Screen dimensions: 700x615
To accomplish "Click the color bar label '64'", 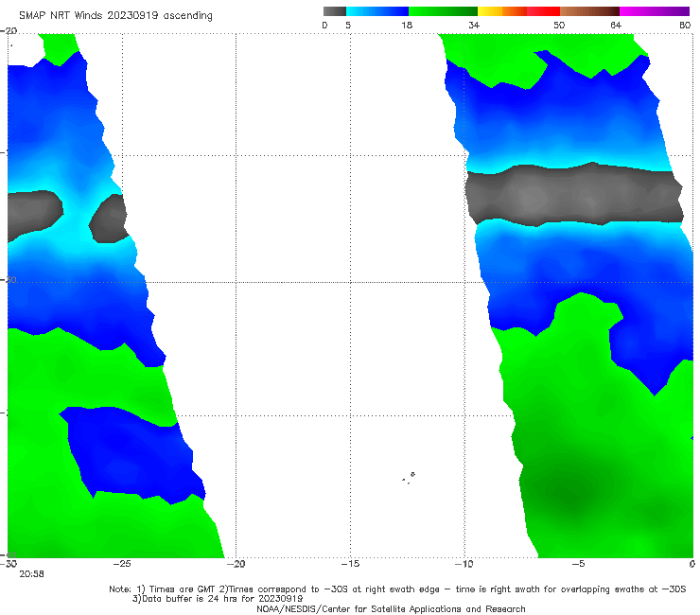I will coord(616,26).
